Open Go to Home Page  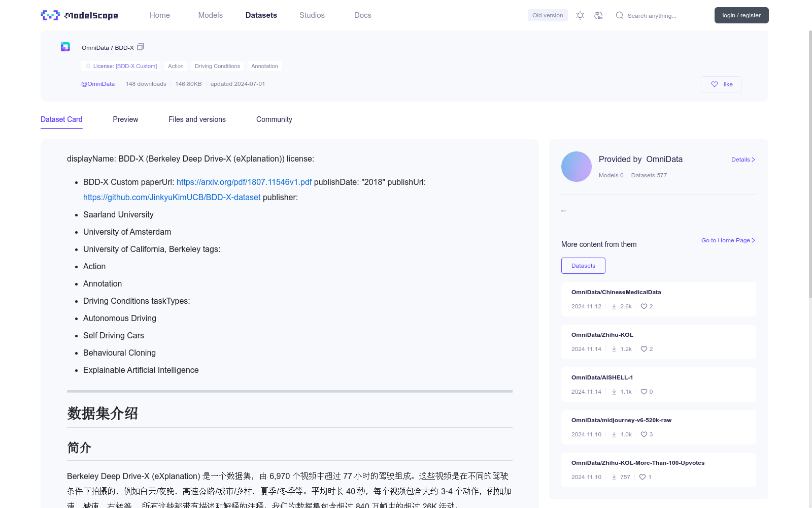coord(728,240)
